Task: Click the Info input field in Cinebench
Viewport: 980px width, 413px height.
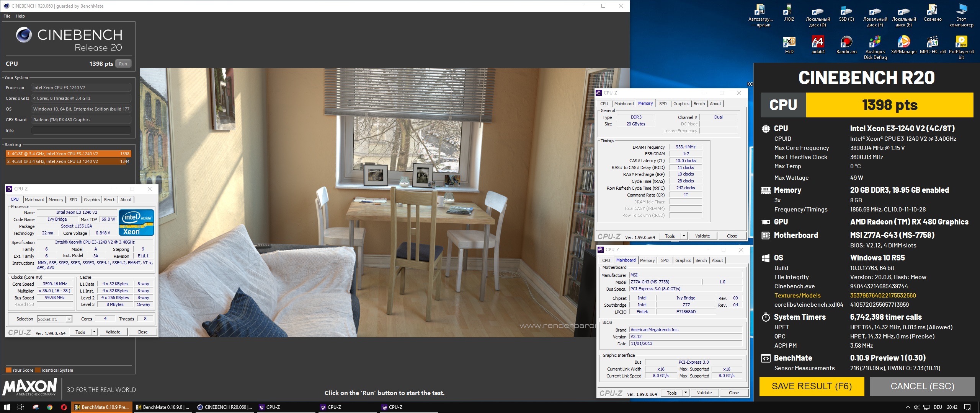Action: [81, 130]
